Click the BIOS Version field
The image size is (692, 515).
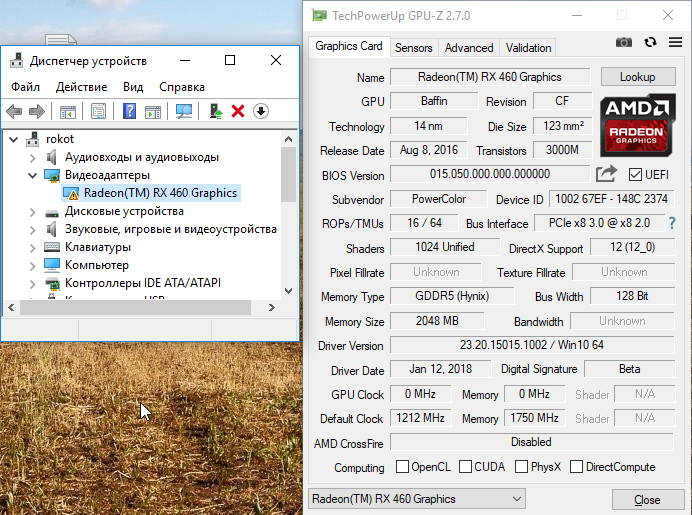pyautogui.click(x=490, y=174)
